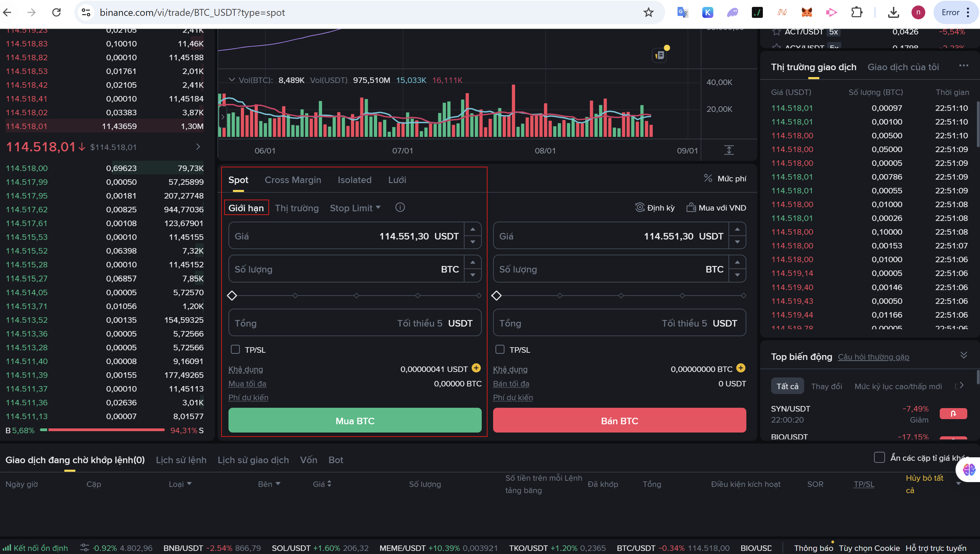Viewport: 980px width, 554px height.
Task: Add BTC via yellow plus icon
Action: 740,368
